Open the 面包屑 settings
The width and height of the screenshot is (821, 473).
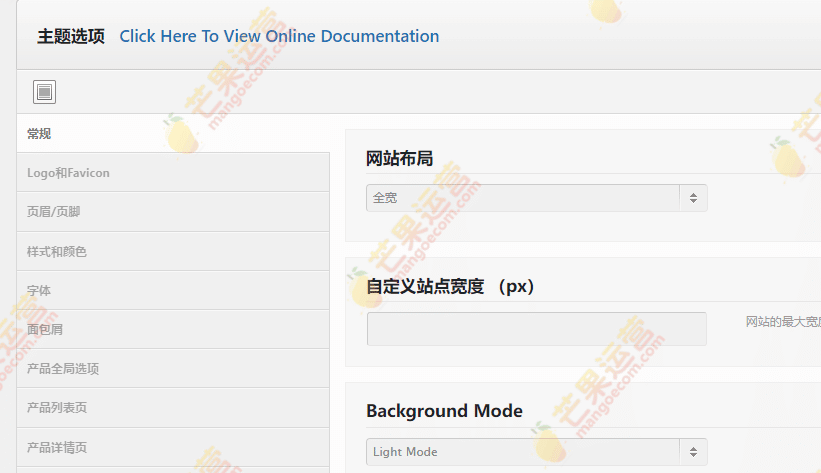click(x=173, y=329)
